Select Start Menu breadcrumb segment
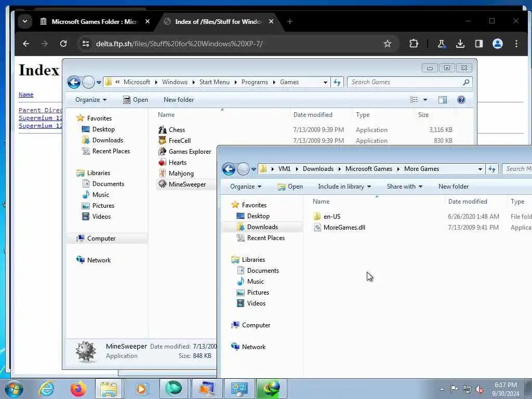The width and height of the screenshot is (532, 399). coord(215,82)
